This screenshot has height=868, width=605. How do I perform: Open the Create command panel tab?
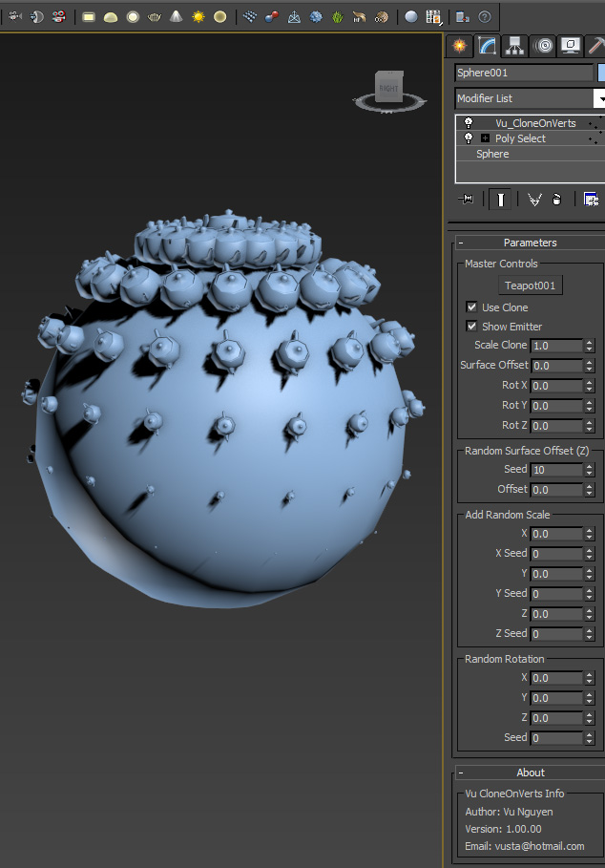(x=460, y=45)
